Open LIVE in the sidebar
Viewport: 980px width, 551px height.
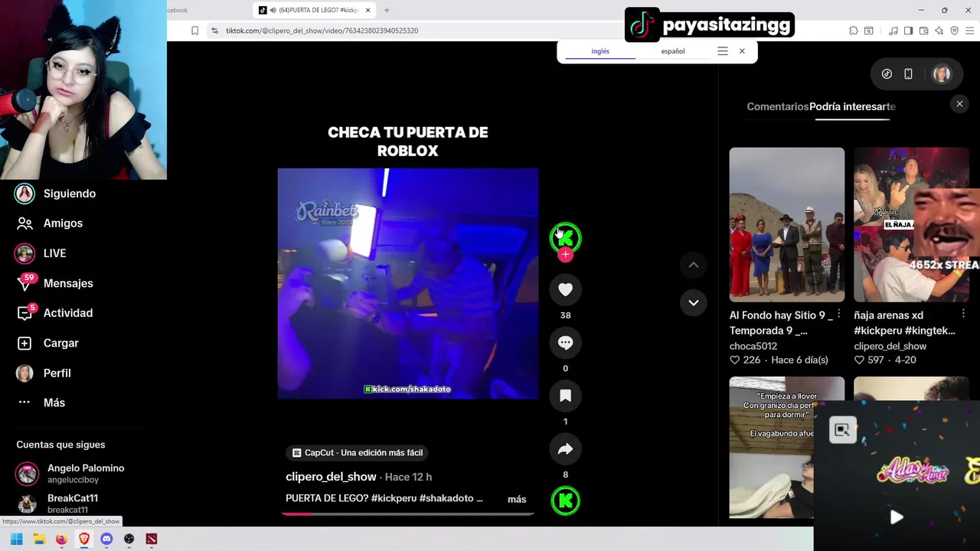tap(54, 253)
